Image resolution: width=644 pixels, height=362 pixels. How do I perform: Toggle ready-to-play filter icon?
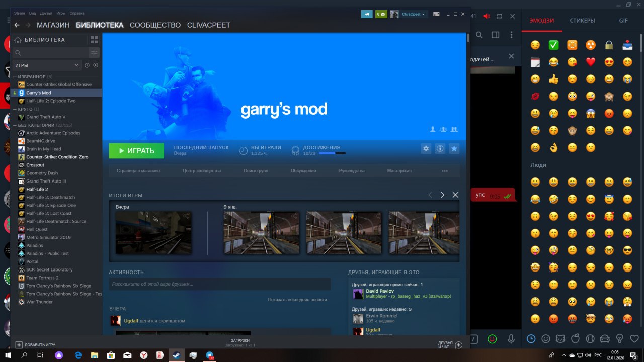96,65
